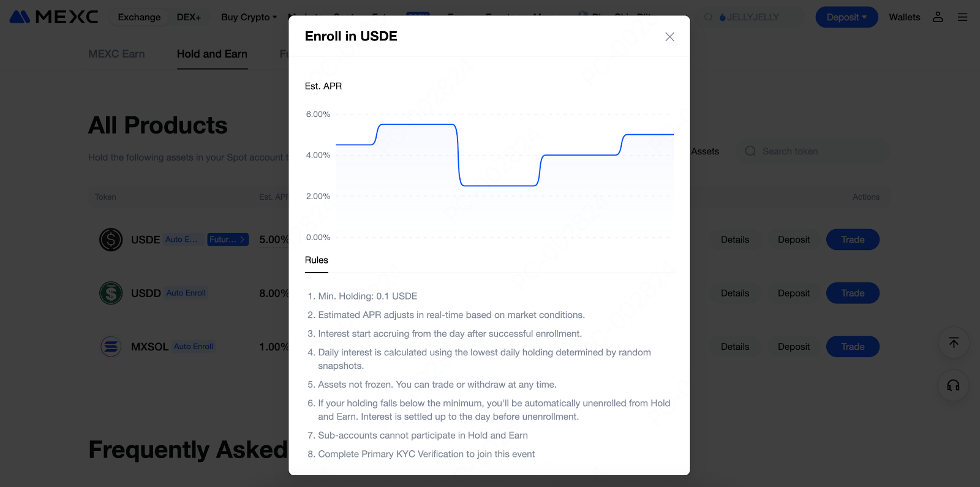The image size is (980, 487).
Task: Click the USDD token icon
Action: 111,293
